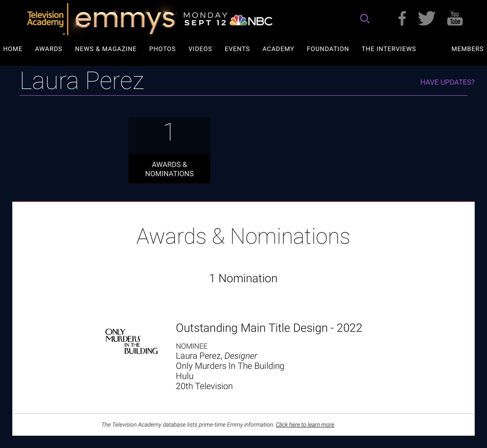Open the Twitter bird icon
Image resolution: width=487 pixels, height=448 pixels.
(427, 18)
